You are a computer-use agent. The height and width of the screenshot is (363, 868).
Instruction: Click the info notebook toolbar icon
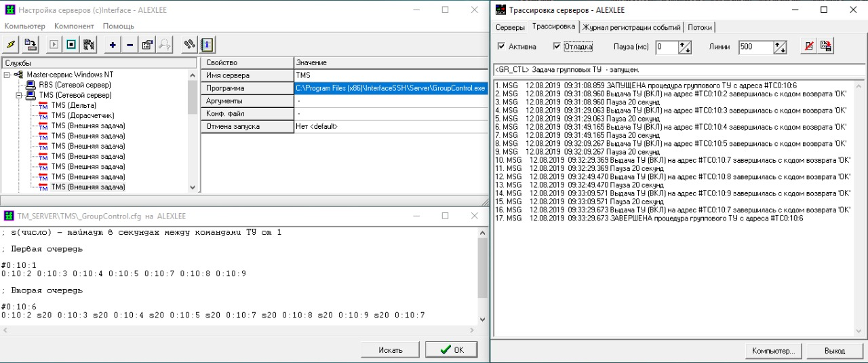point(207,45)
